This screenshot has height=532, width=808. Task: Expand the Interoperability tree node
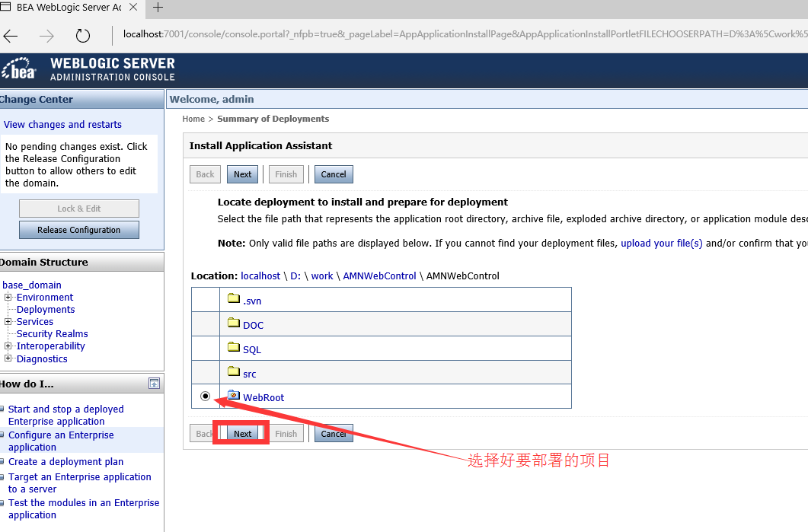pos(8,346)
